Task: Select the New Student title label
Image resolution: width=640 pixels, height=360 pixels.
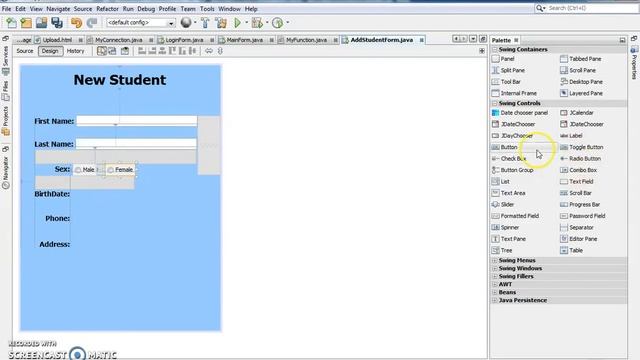Action: coord(120,80)
